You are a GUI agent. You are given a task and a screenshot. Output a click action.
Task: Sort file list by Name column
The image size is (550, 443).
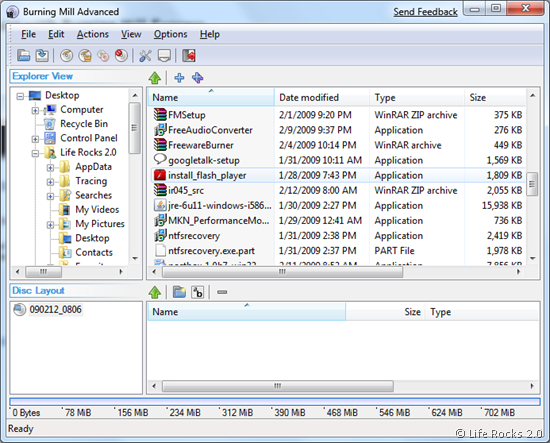[211, 98]
